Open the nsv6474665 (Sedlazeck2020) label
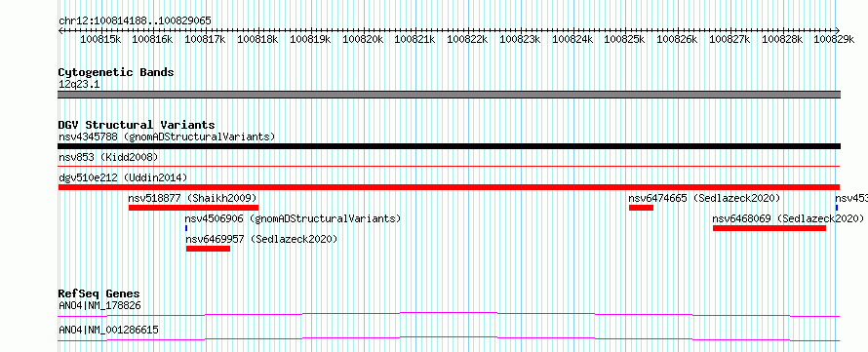The image size is (868, 352). (704, 198)
